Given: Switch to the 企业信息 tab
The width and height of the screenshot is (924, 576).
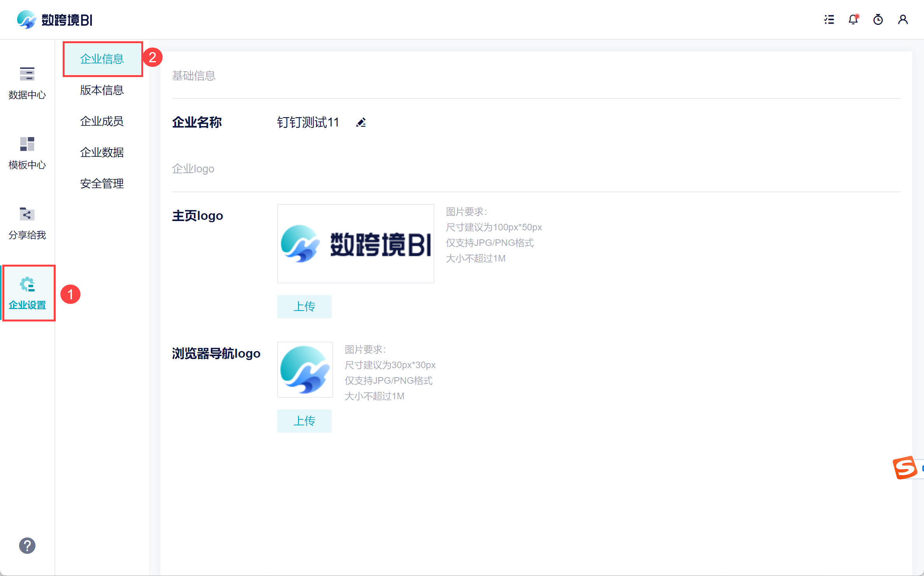Looking at the screenshot, I should [x=102, y=59].
